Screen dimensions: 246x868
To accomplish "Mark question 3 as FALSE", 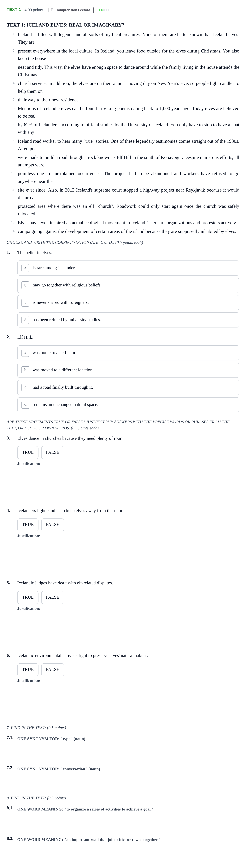I will (52, 453).
